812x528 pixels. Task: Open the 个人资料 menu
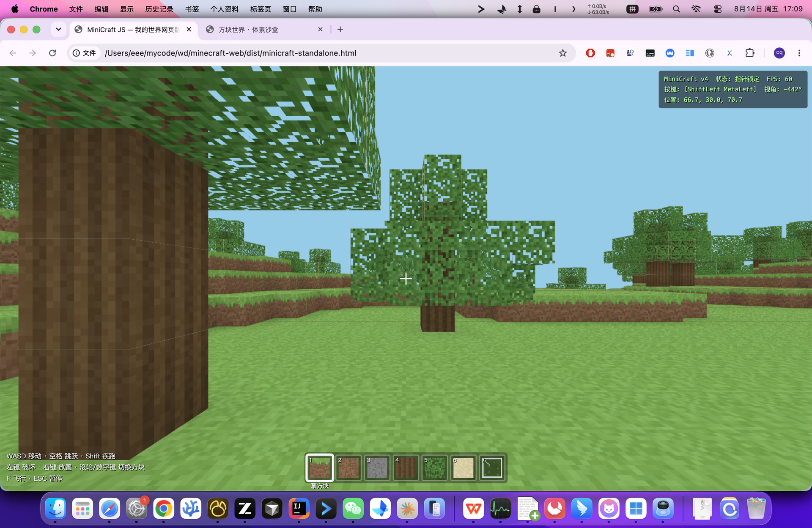click(x=225, y=9)
